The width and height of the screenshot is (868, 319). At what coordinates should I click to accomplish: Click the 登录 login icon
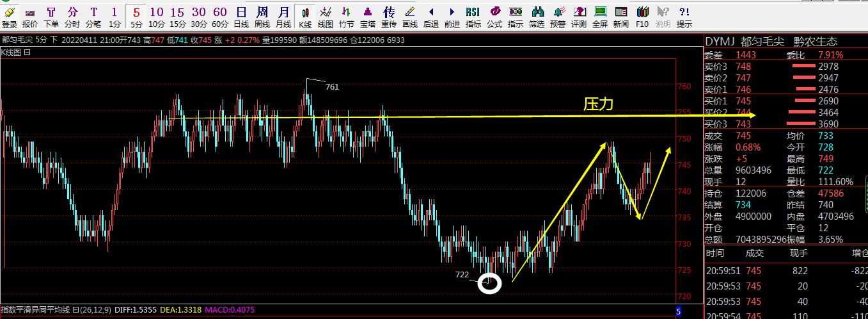(x=10, y=17)
